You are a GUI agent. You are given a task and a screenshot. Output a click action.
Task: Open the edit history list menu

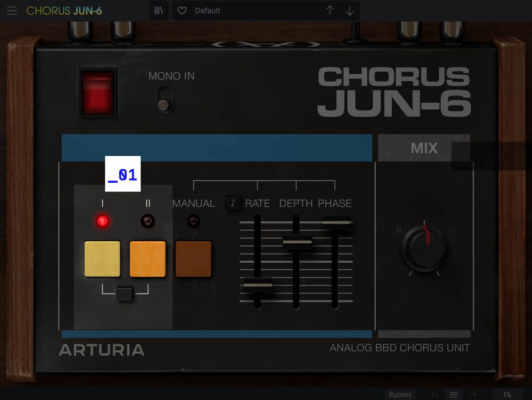454,394
